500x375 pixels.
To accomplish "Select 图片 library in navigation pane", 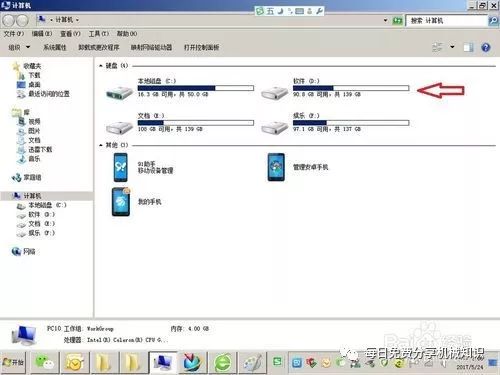I will coord(29,131).
